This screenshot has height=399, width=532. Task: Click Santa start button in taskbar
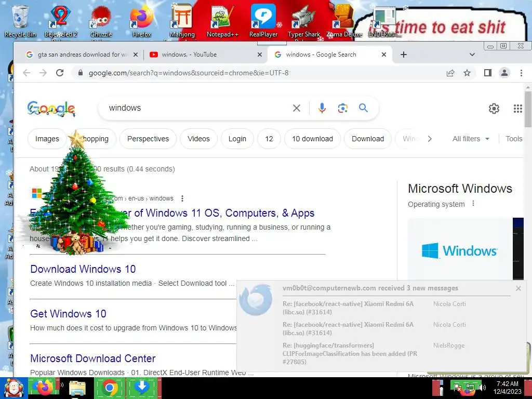tap(13, 388)
